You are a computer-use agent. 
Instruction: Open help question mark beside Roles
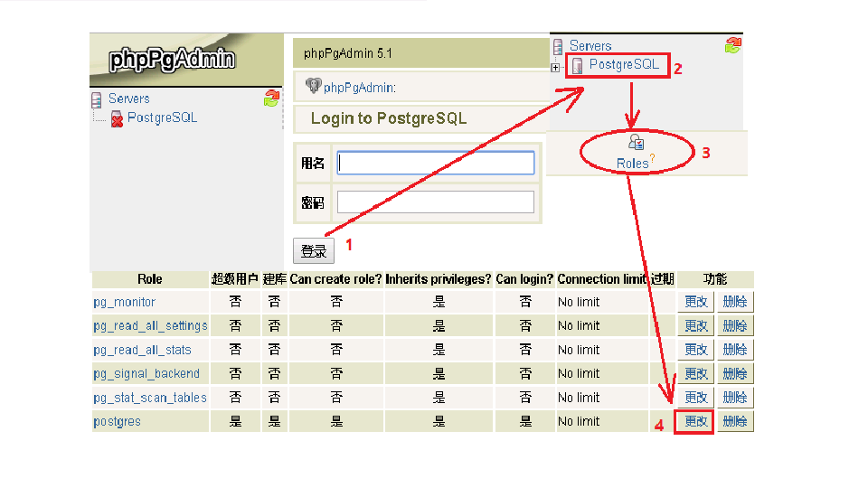pyautogui.click(x=653, y=158)
